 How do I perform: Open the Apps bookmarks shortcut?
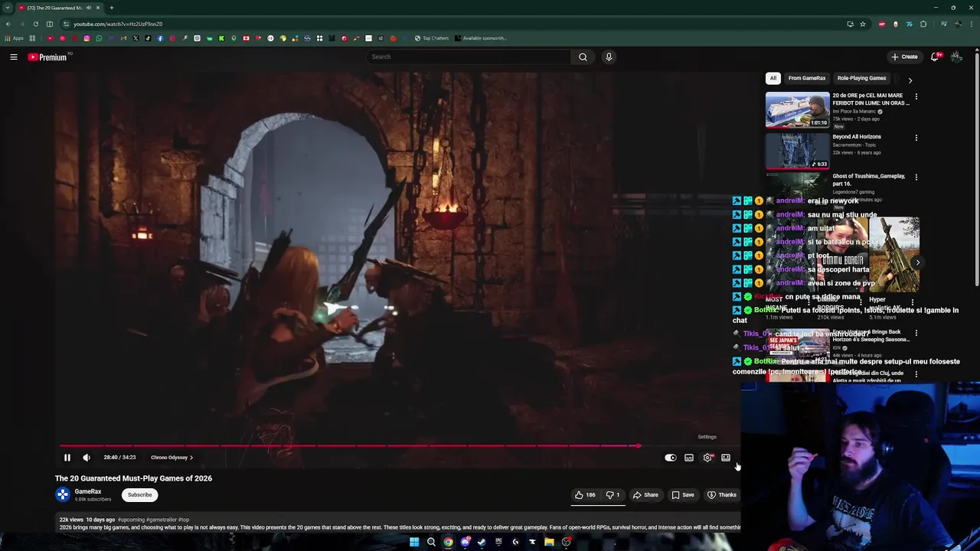[x=14, y=38]
